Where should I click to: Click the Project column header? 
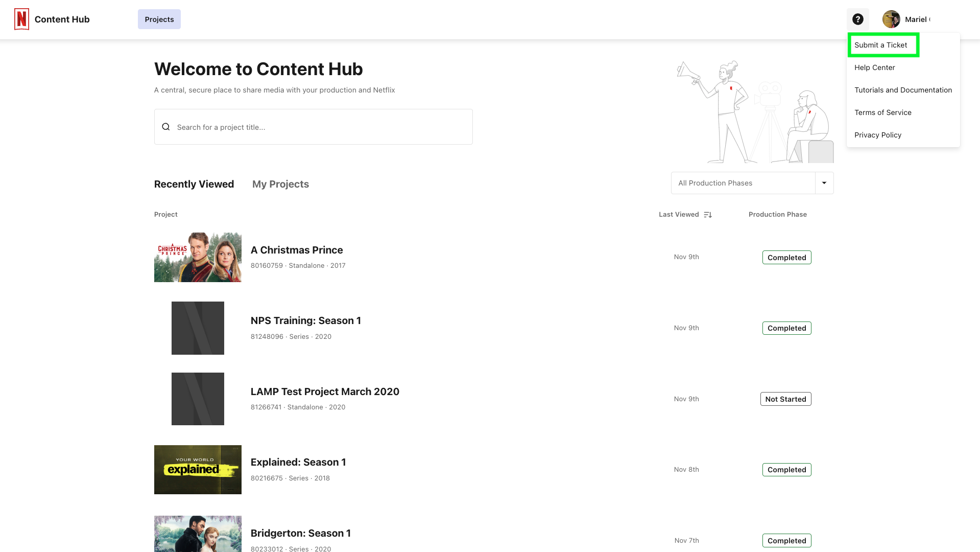click(x=166, y=215)
